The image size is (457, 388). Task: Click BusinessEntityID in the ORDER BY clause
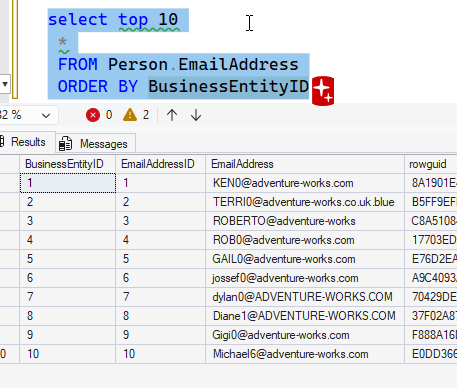tap(229, 87)
